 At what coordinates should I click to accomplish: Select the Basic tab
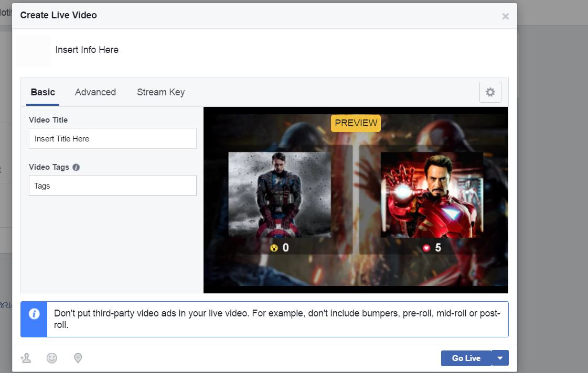click(x=42, y=92)
